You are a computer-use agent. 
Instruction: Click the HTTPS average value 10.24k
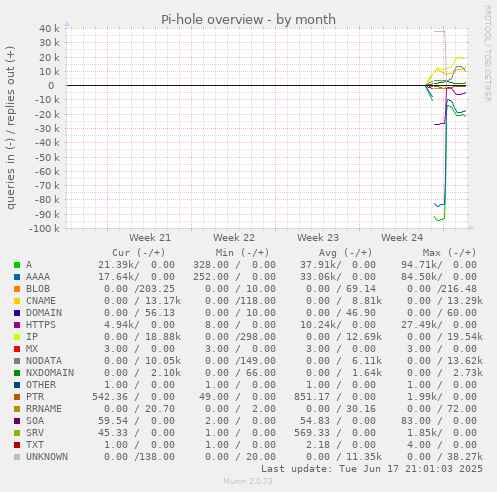318,325
